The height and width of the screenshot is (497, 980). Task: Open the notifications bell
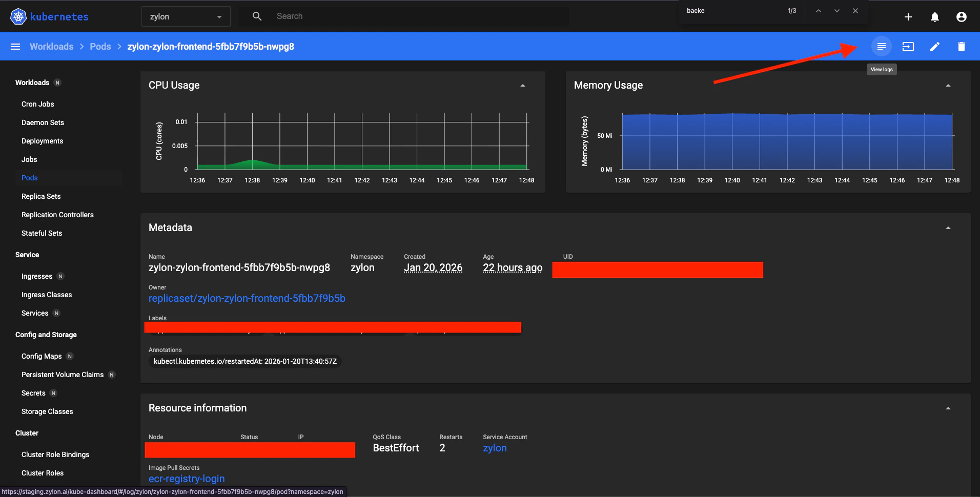935,17
